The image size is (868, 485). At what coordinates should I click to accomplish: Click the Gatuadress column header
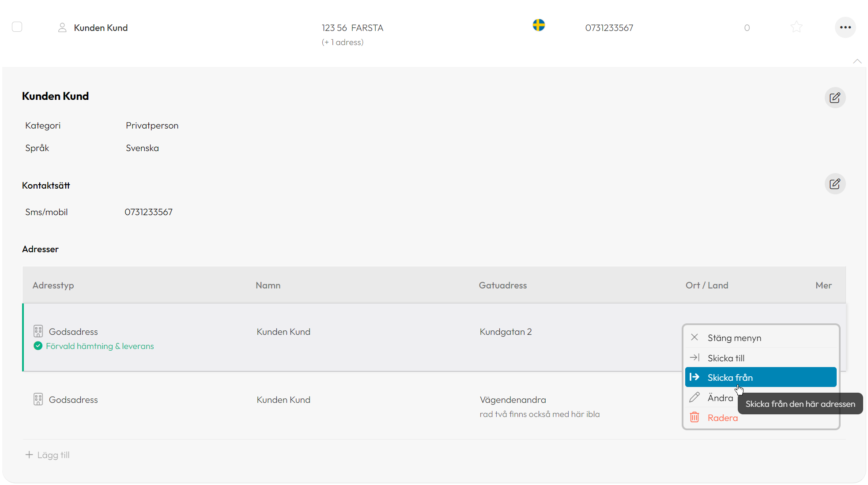pos(503,285)
